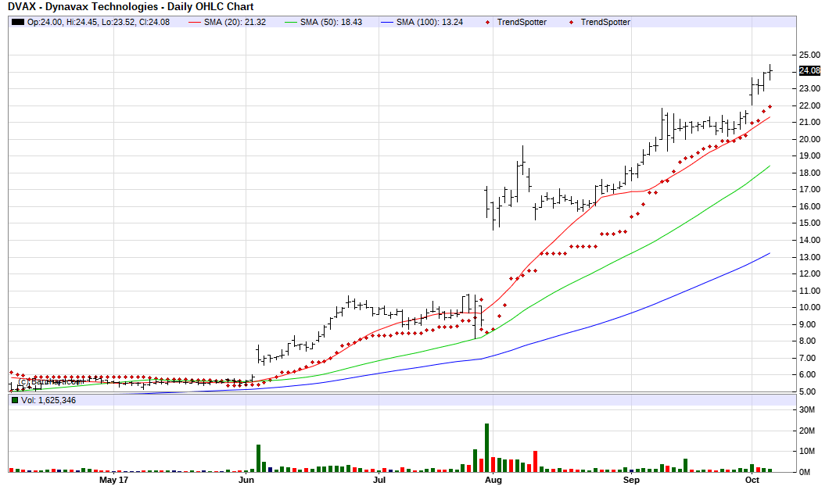Image resolution: width=829 pixels, height=504 pixels.
Task: Click the 0M volume axis label
Action: pos(805,472)
